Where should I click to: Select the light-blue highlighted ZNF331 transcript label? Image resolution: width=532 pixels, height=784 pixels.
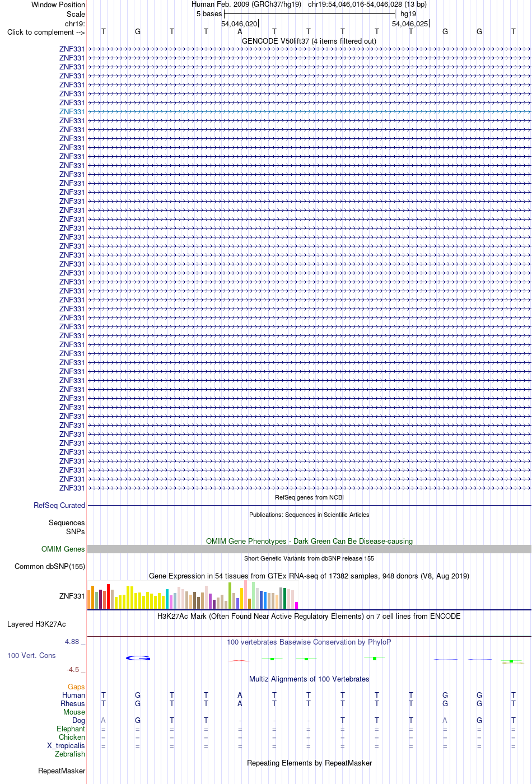pyautogui.click(x=72, y=111)
